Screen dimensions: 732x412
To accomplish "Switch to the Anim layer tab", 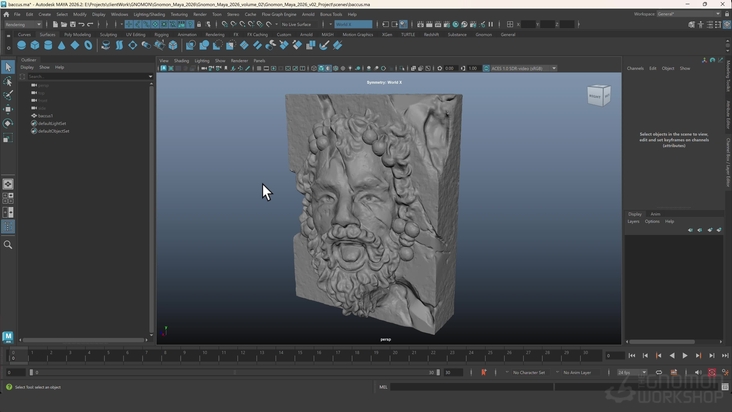I will click(655, 214).
